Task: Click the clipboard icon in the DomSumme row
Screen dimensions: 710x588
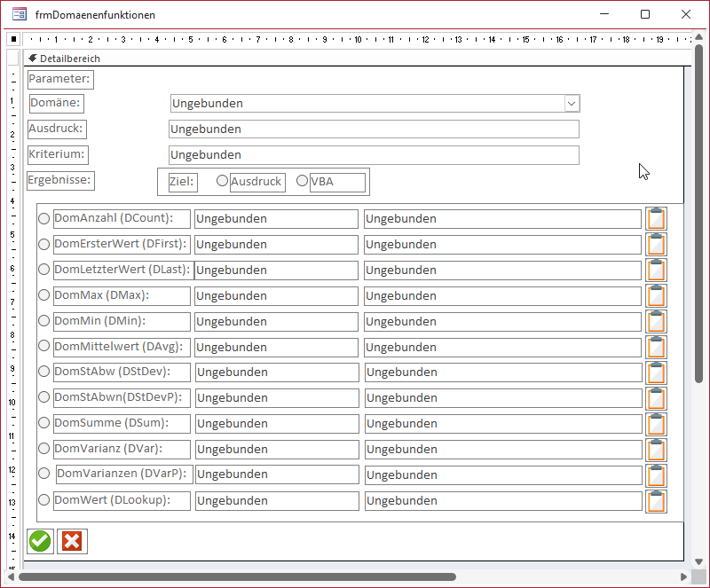Action: pyautogui.click(x=656, y=424)
